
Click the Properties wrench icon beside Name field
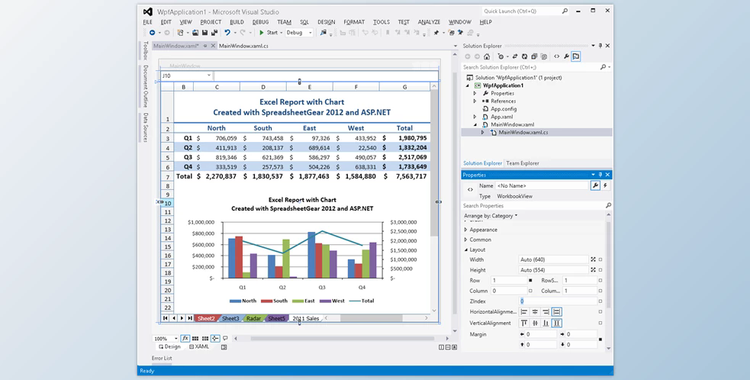coord(595,186)
